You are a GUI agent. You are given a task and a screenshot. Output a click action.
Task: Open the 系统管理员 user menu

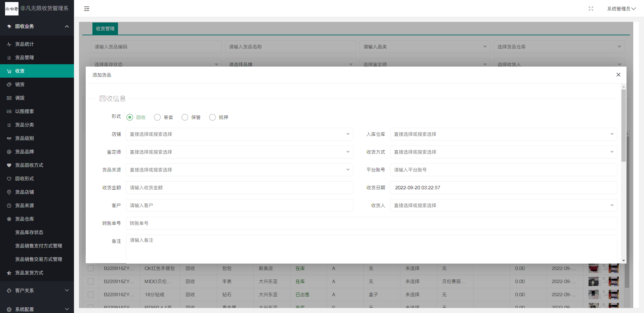click(621, 9)
